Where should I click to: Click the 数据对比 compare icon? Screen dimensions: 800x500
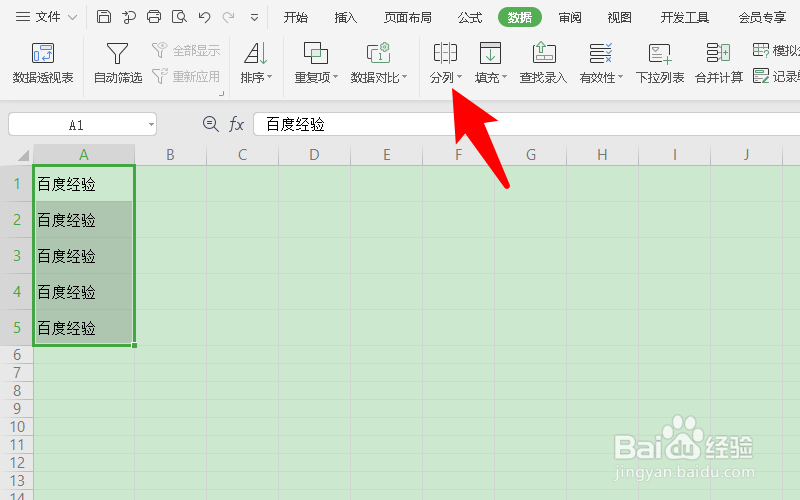coord(378,53)
